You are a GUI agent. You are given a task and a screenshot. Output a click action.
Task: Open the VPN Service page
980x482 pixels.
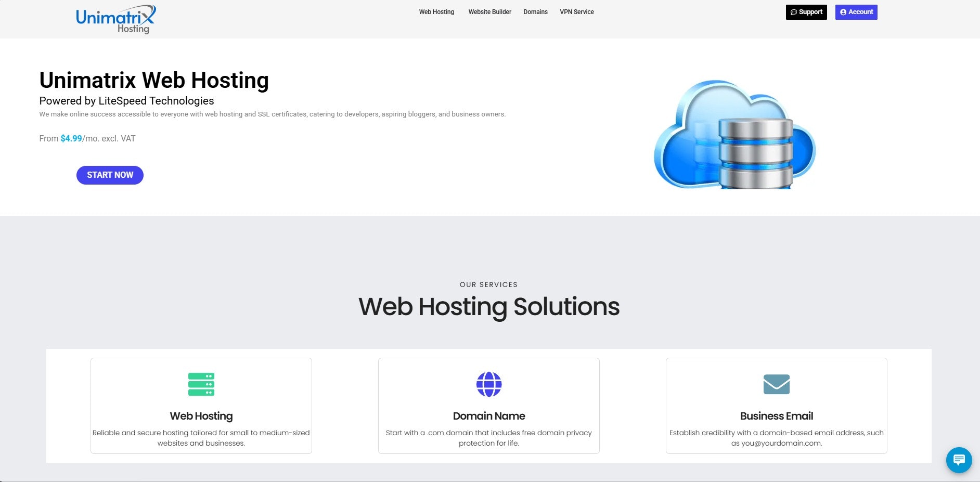click(576, 11)
